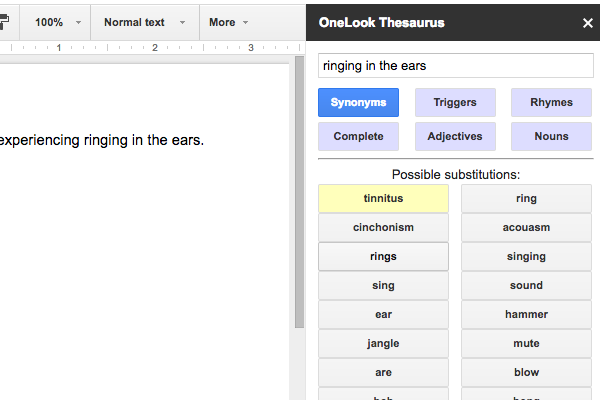600x400 pixels.
Task: Choose the sing substitution
Action: (383, 286)
